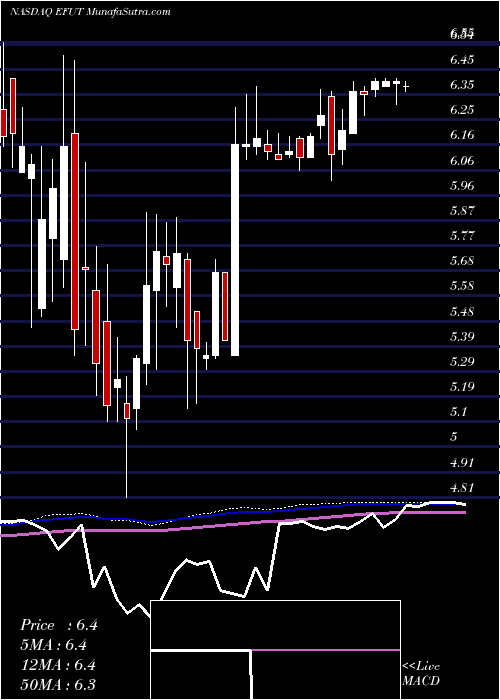
Task: Click the 50MA : 6.3 readout
Action: coord(59,684)
